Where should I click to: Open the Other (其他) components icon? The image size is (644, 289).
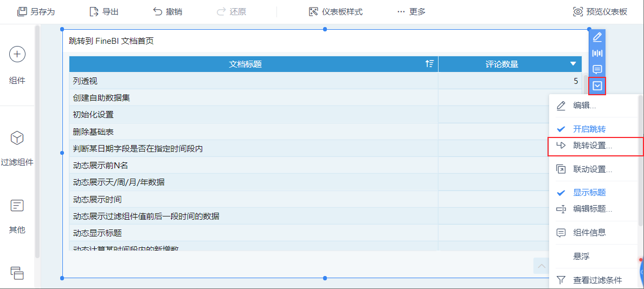17,206
